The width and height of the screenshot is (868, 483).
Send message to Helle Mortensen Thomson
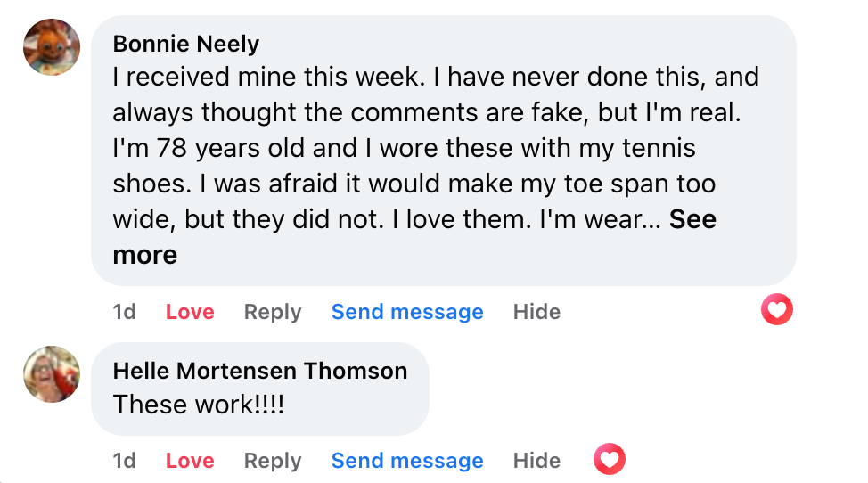(x=407, y=461)
